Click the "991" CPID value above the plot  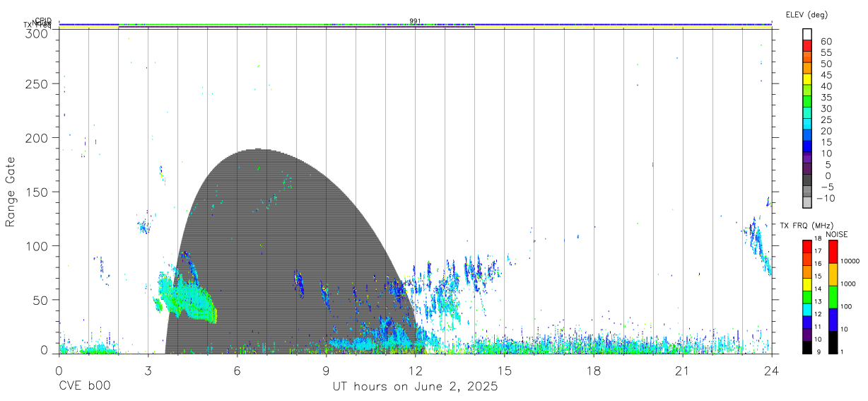click(415, 21)
